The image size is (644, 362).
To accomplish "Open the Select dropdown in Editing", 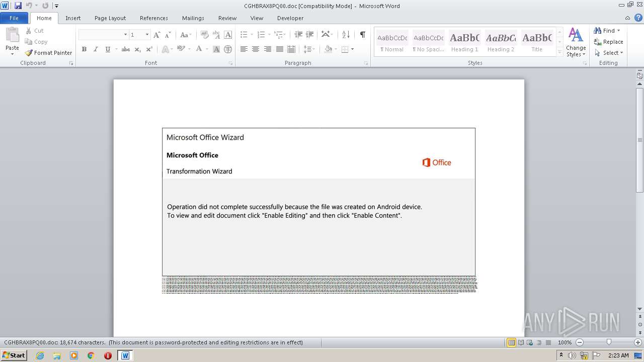I will point(609,53).
